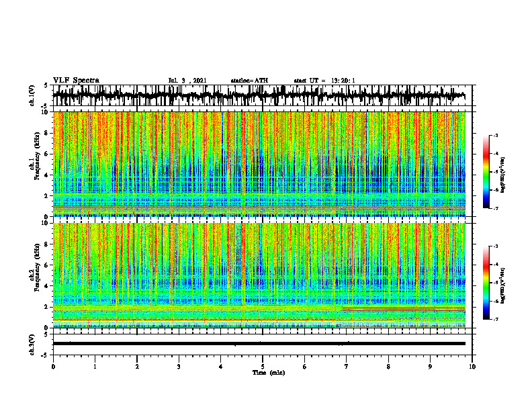Click time axis tick label "0"
The height and width of the screenshot is (411, 532).
[53, 367]
